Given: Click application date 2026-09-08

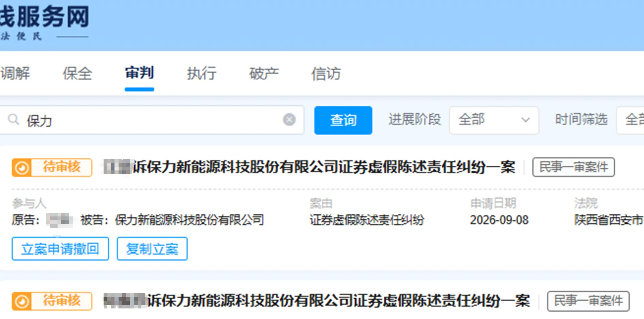Looking at the screenshot, I should click(x=499, y=220).
